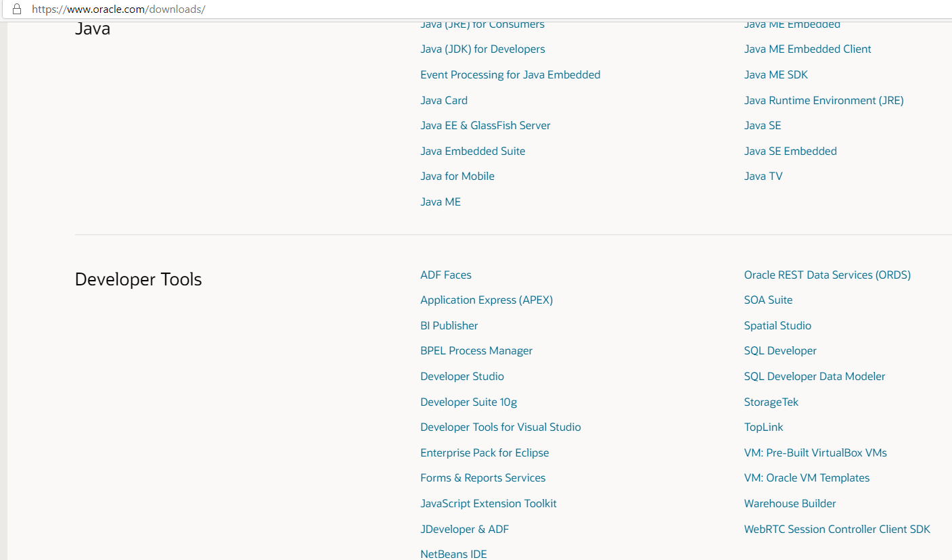
Task: Open the Java ME link
Action: point(440,202)
